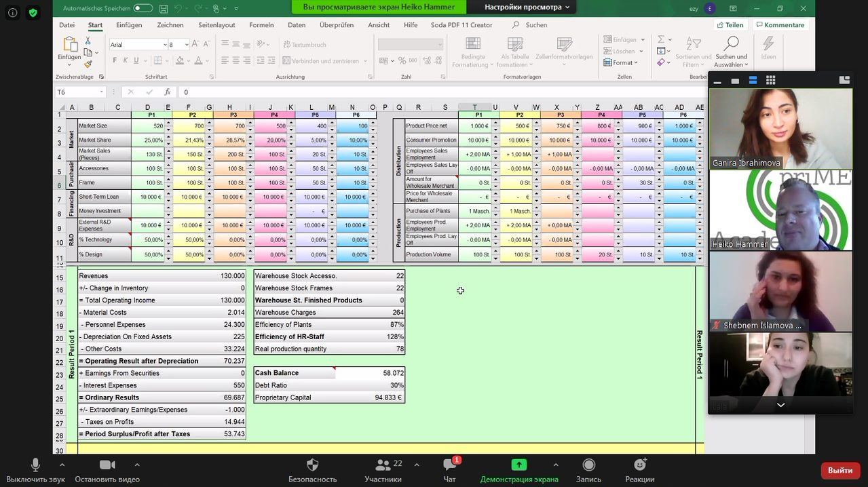
Task: Click column header T
Action: pos(474,107)
